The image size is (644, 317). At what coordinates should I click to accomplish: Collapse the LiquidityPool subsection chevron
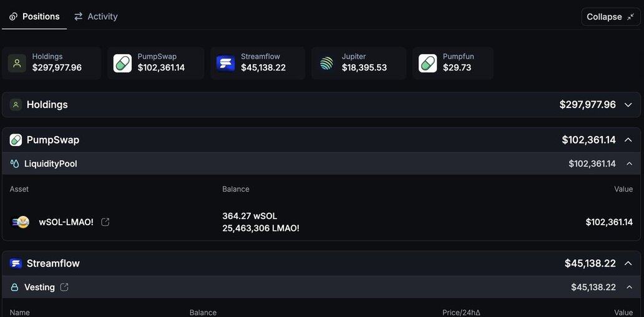pyautogui.click(x=628, y=163)
